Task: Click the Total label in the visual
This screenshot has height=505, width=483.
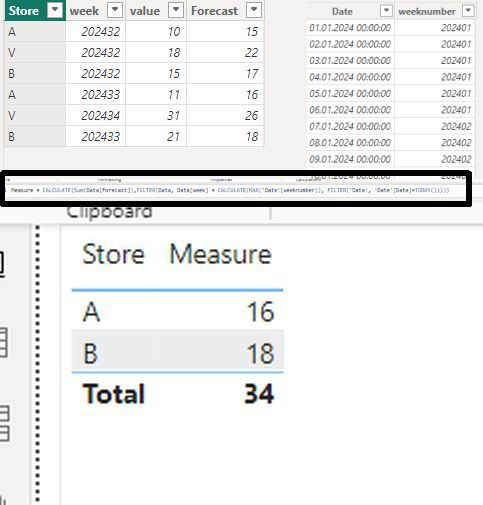Action: (114, 394)
